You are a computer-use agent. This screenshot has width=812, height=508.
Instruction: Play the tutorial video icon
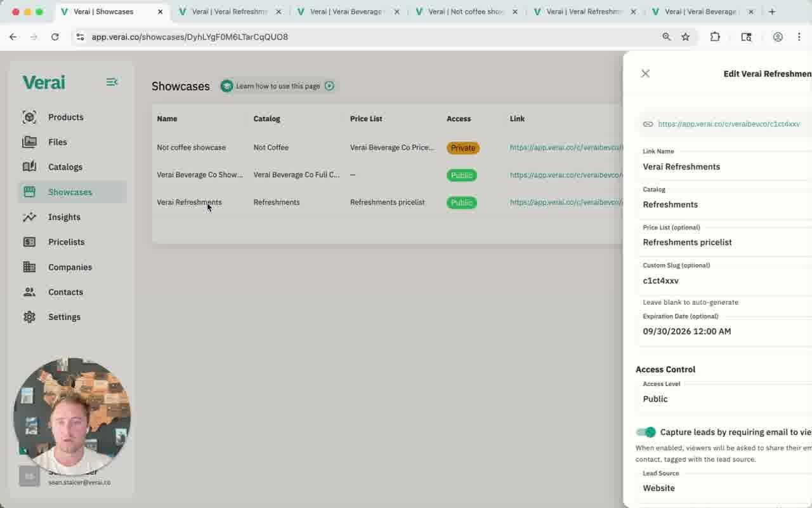pyautogui.click(x=329, y=86)
